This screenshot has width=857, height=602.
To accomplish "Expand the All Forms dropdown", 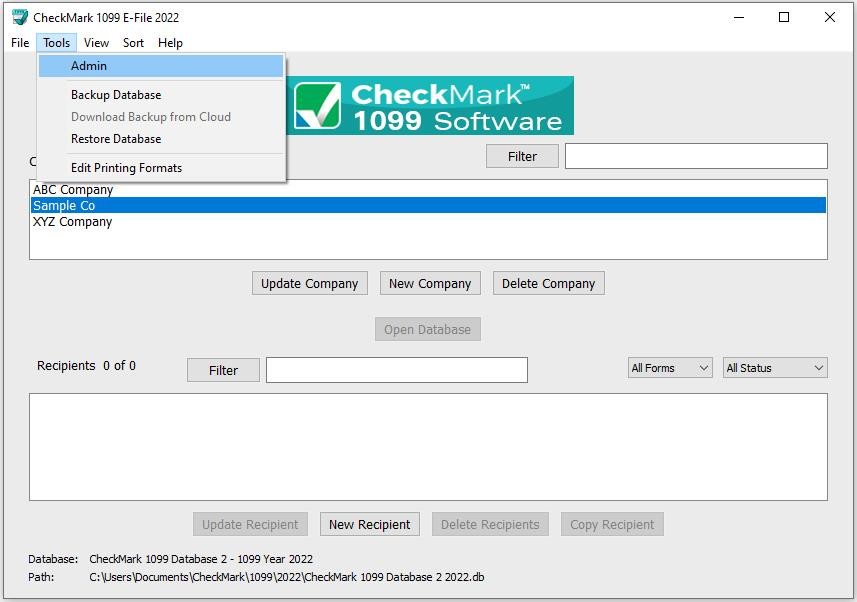I will tap(669, 367).
